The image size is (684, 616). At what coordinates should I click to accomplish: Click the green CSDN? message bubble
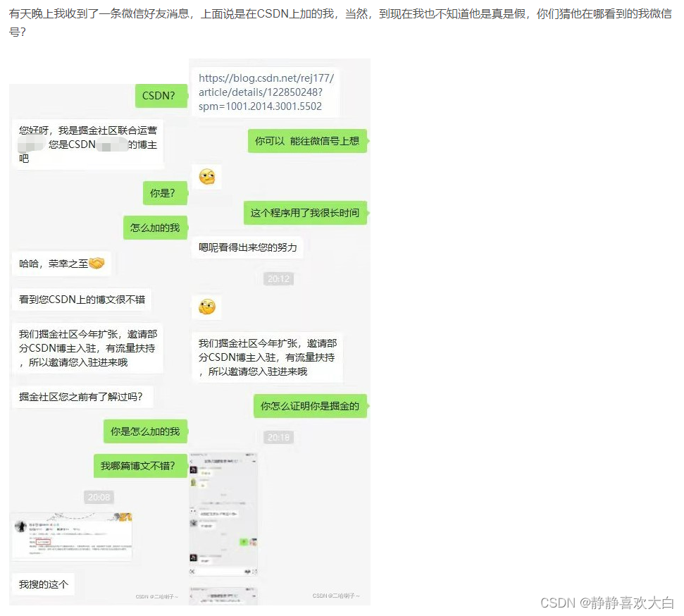tap(161, 96)
